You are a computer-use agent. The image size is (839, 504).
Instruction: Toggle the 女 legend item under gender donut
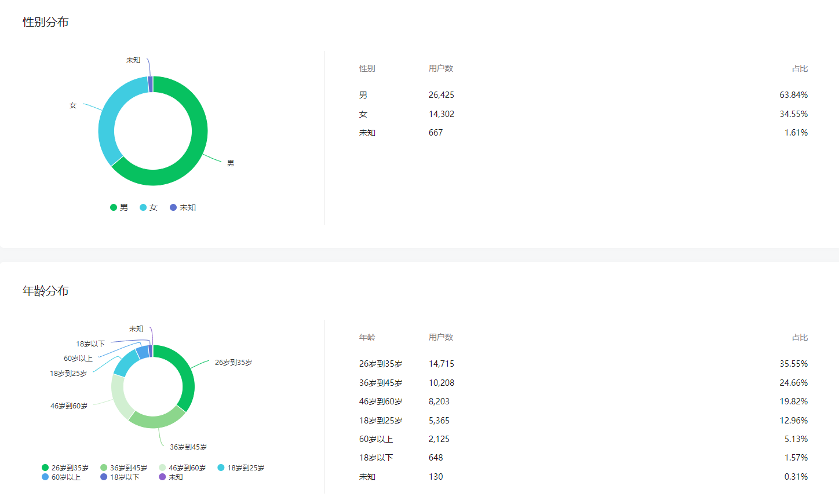click(149, 207)
